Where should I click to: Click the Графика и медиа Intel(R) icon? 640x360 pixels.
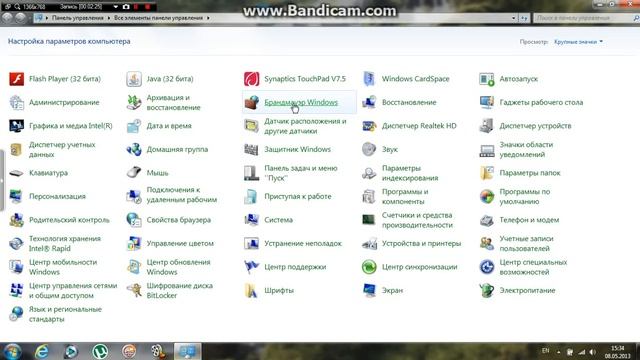click(x=17, y=126)
